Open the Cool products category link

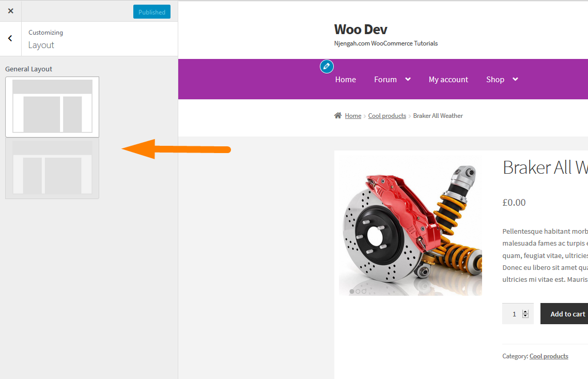point(549,356)
